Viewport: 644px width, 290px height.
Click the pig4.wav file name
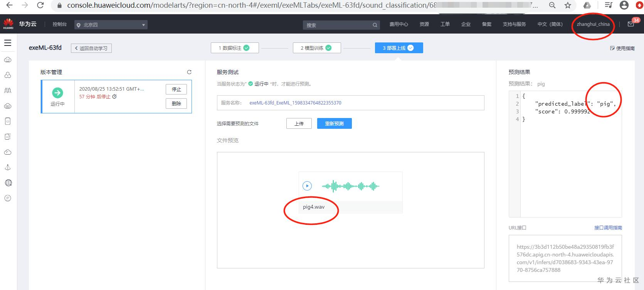pos(314,207)
